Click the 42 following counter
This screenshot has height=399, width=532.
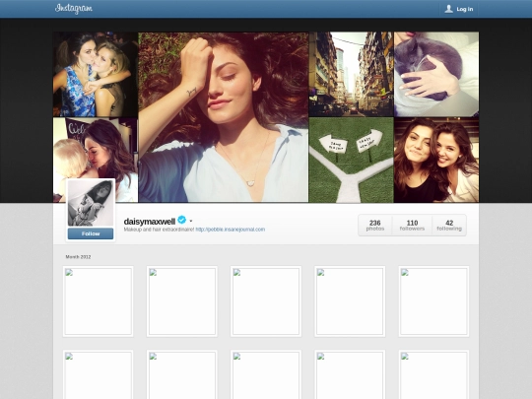coord(449,226)
